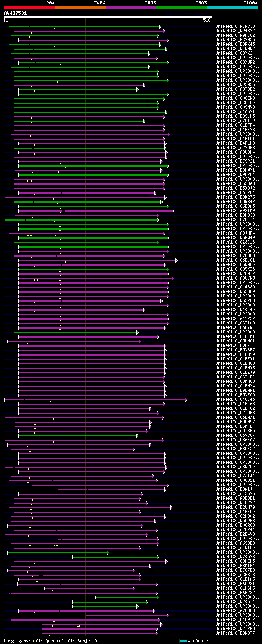
Task: Select label UniRef100_O14880
Action: [x=235, y=287]
